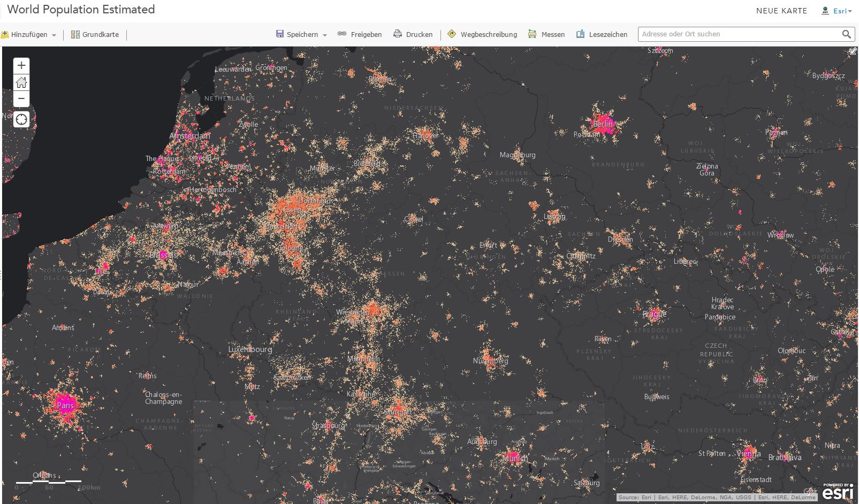Click the Speichern save icon
The height and width of the screenshot is (504, 859).
(280, 34)
